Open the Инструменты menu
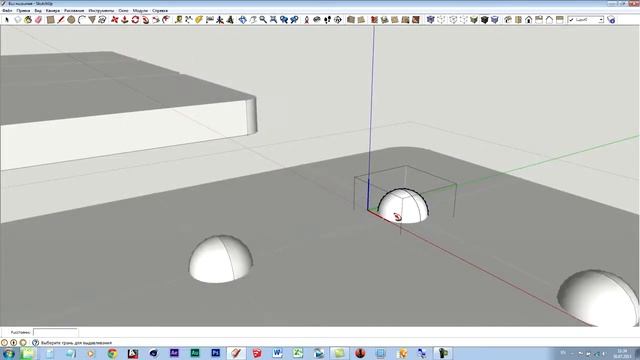The image size is (640, 360). point(101,11)
